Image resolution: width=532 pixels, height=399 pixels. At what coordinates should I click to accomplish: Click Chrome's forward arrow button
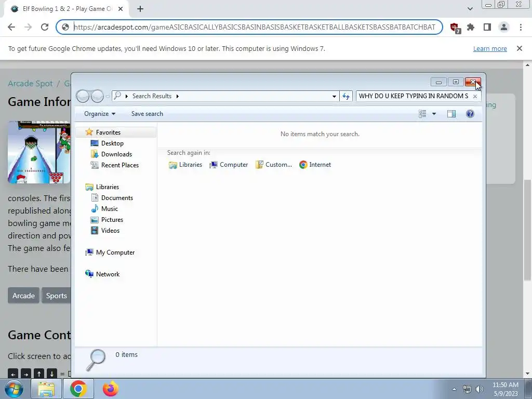click(28, 27)
